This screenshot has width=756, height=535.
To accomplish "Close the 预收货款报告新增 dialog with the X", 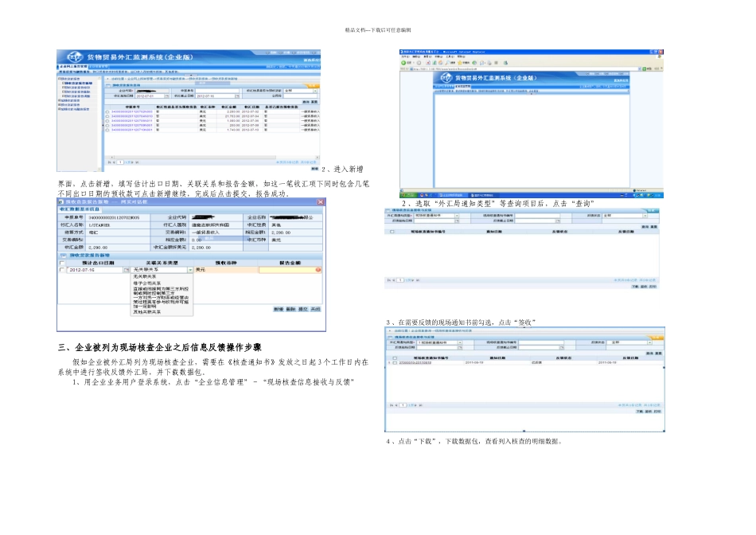I will click(x=318, y=202).
